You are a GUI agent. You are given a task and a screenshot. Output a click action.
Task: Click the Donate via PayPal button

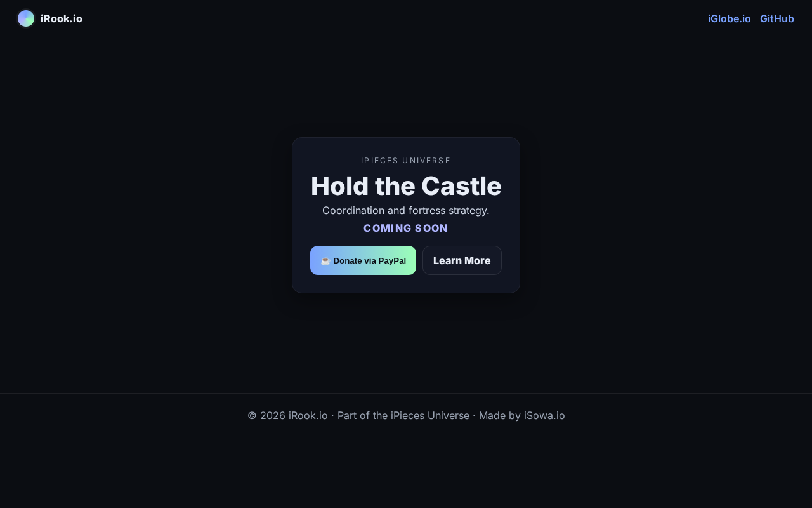(363, 260)
